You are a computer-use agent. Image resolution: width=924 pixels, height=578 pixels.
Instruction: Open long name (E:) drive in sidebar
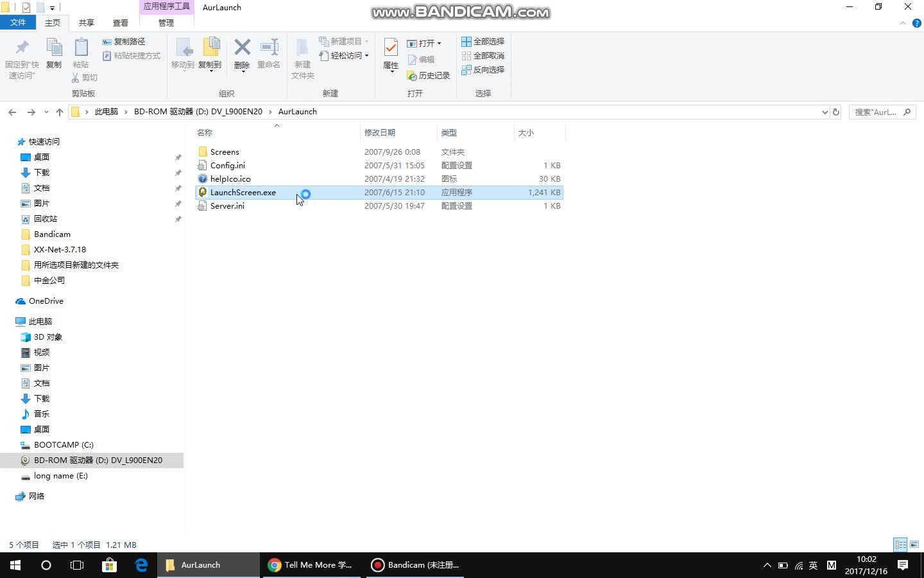click(x=60, y=476)
